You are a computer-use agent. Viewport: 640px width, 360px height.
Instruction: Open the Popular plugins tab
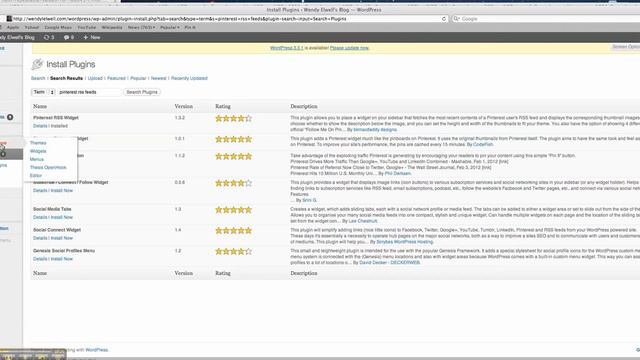click(138, 78)
